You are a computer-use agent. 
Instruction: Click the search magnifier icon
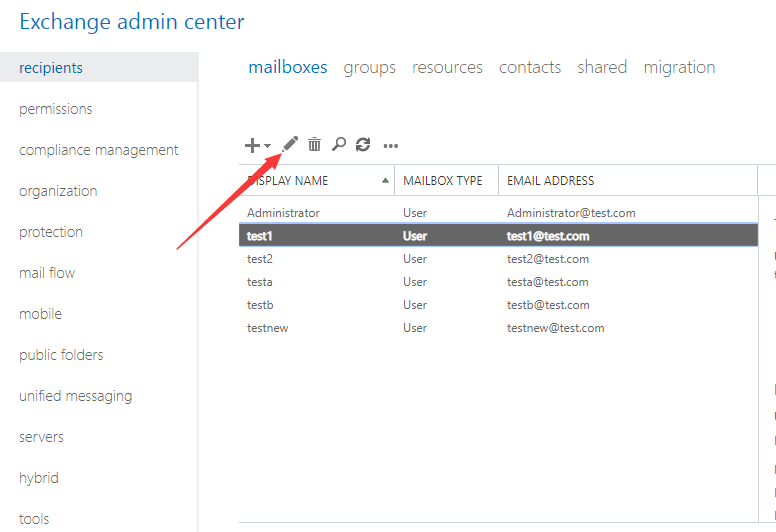tap(339, 144)
